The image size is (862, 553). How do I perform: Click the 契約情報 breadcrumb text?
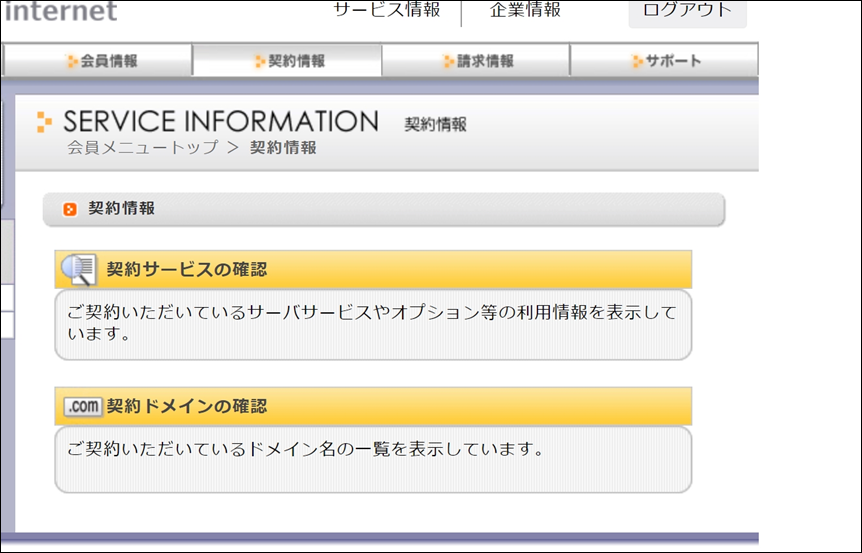(x=283, y=147)
